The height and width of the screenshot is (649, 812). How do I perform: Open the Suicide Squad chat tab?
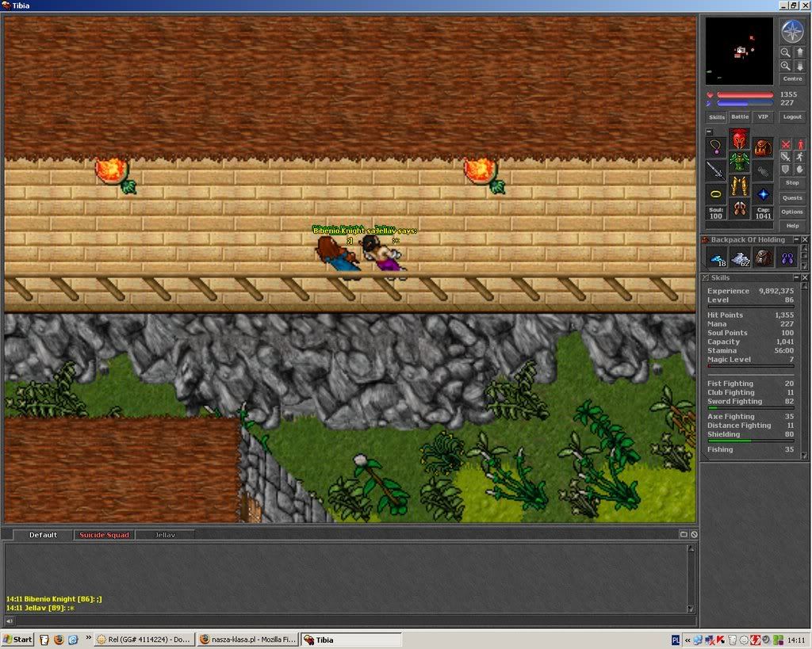(x=104, y=535)
